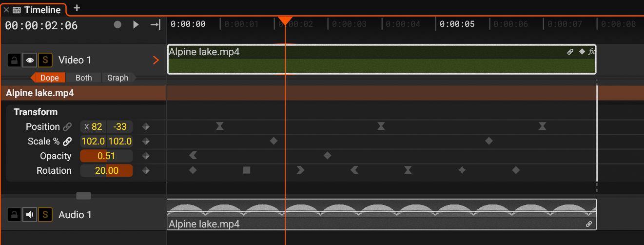Adjust the Rotation slider showing 20.00
Image resolution: width=644 pixels, height=245 pixels.
[106, 171]
